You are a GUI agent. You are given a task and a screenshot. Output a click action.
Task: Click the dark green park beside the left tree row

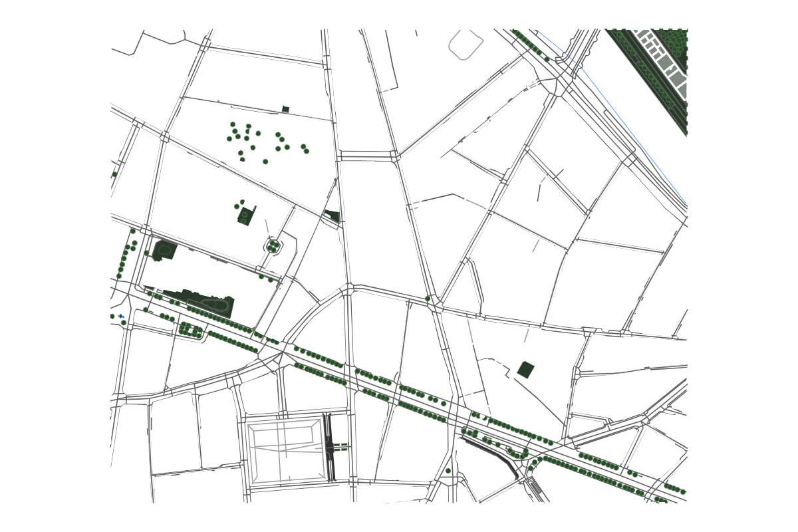pyautogui.click(x=164, y=250)
